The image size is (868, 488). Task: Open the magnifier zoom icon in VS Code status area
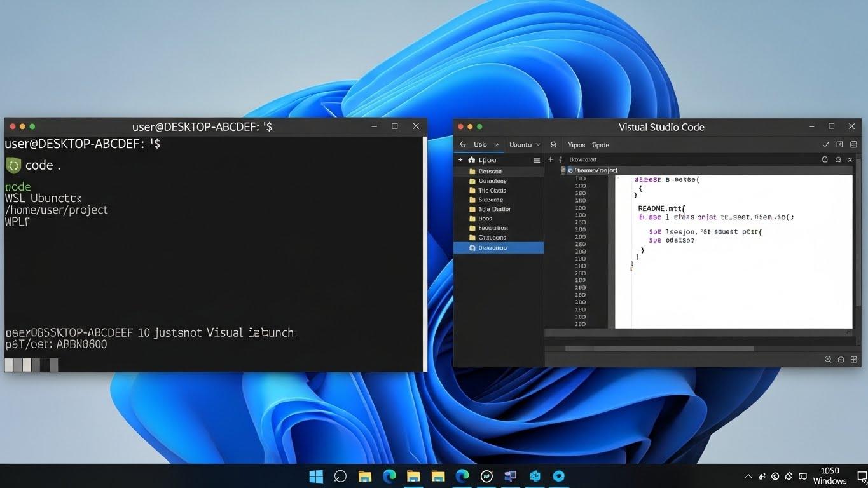828,359
